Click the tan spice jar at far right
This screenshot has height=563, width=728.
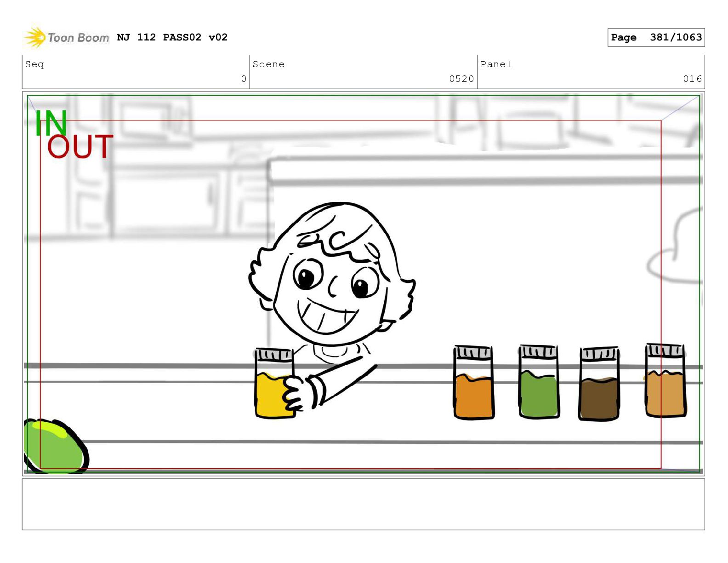665,380
